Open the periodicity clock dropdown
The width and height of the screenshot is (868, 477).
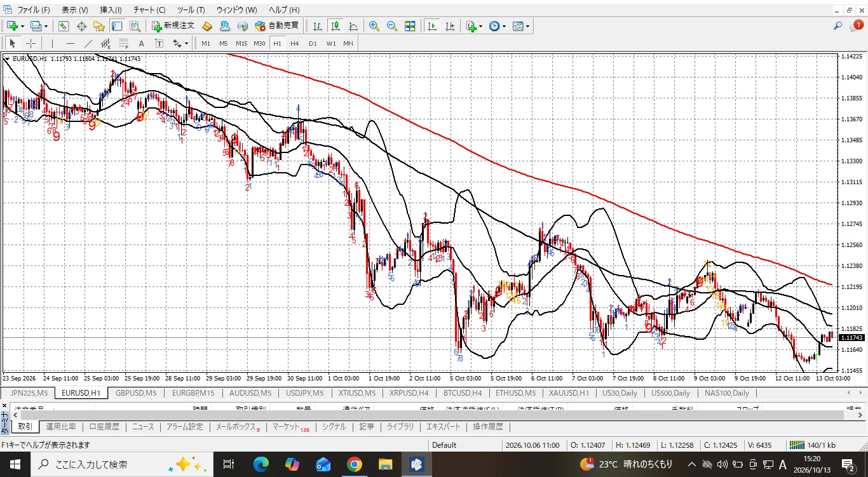tap(504, 26)
